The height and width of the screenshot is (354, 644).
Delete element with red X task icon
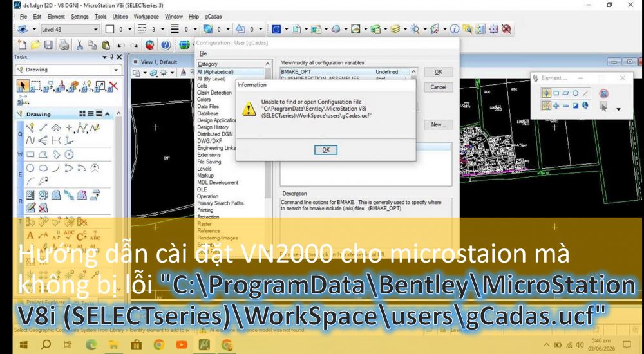[113, 86]
